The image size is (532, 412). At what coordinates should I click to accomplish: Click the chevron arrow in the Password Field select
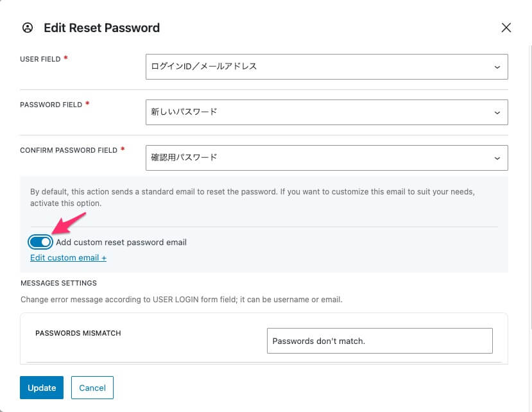tap(497, 112)
